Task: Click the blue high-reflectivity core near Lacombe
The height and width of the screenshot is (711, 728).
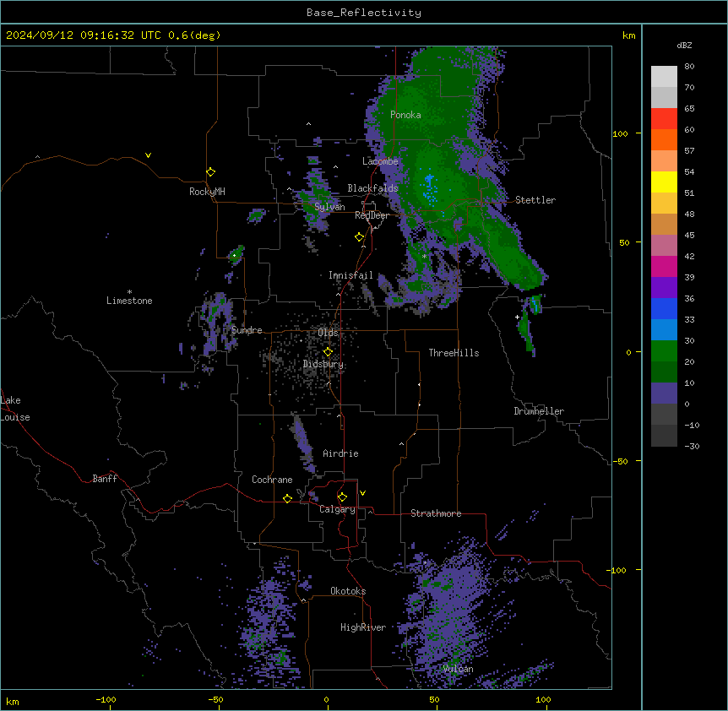Action: tap(430, 188)
